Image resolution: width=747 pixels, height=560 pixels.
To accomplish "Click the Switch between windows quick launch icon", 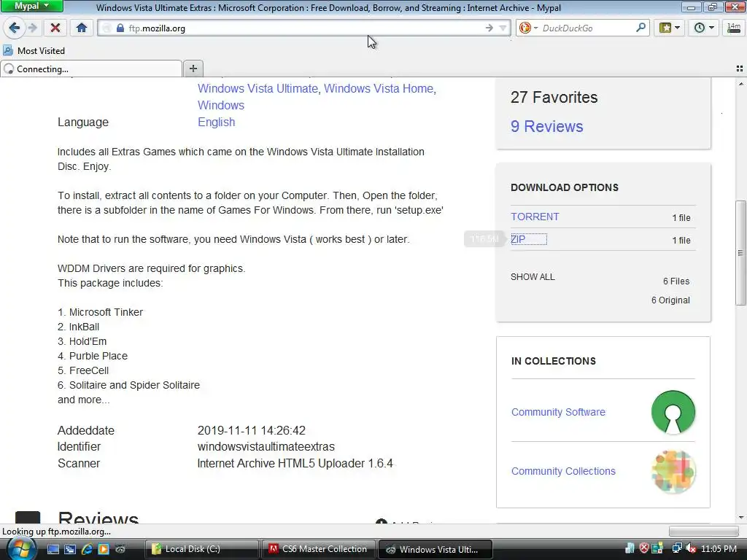I will click(70, 549).
